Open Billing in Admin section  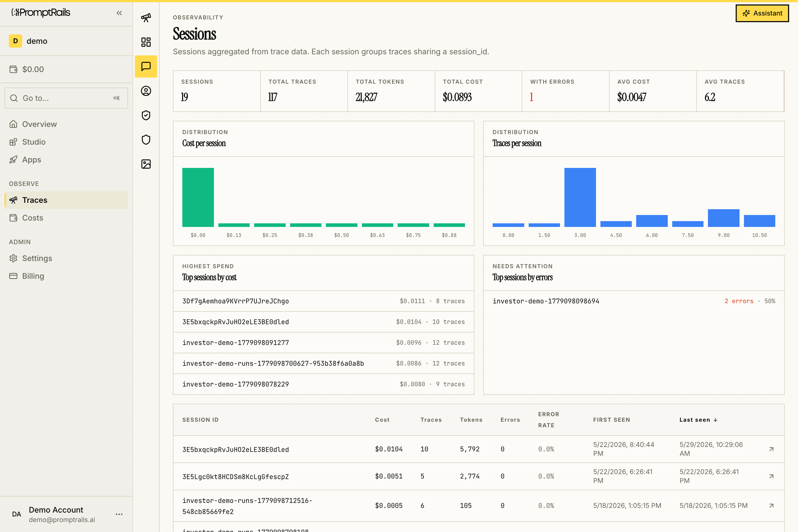pyautogui.click(x=66, y=276)
